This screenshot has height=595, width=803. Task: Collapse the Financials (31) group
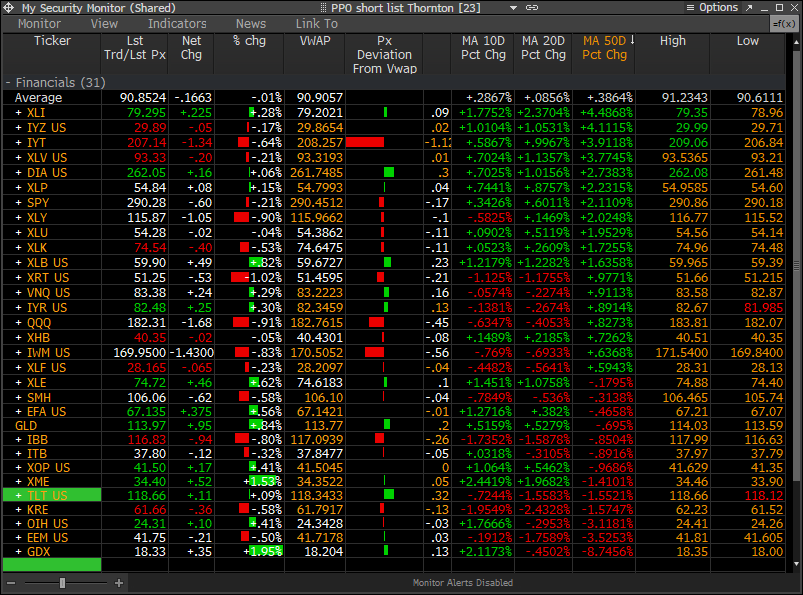pyautogui.click(x=8, y=82)
